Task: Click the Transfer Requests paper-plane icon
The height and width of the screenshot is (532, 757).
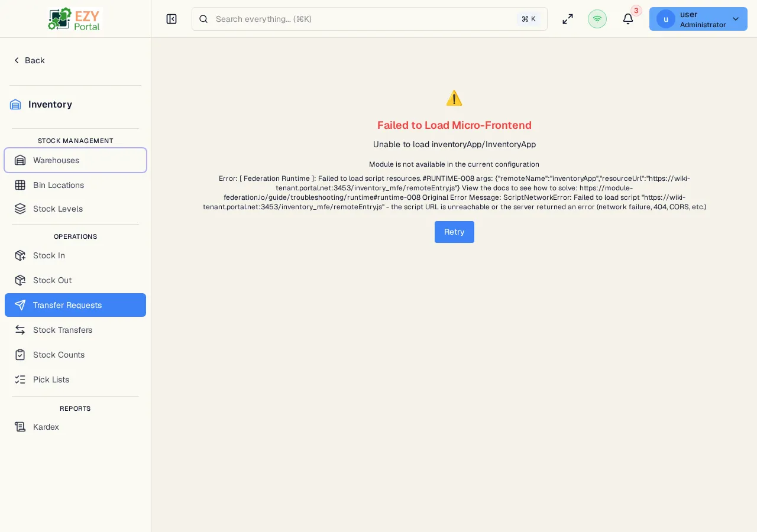Action: (20, 305)
